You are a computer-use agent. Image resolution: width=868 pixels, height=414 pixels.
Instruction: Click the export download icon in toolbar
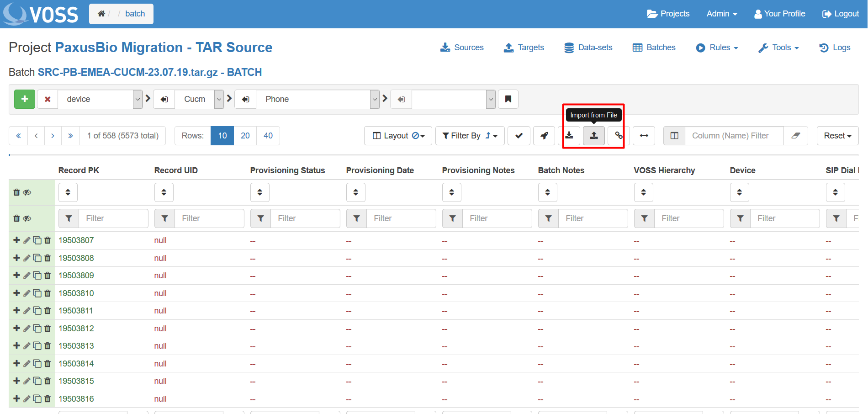pos(569,136)
